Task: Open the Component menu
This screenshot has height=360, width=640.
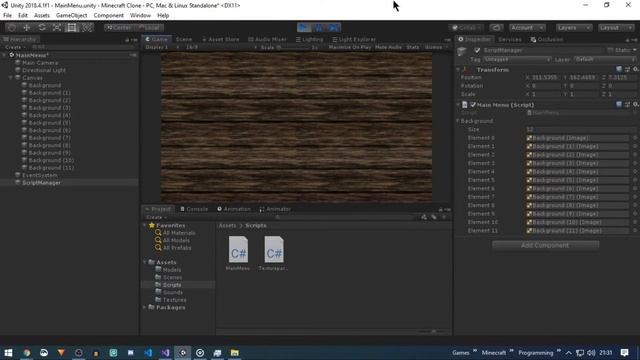Action: click(x=109, y=16)
